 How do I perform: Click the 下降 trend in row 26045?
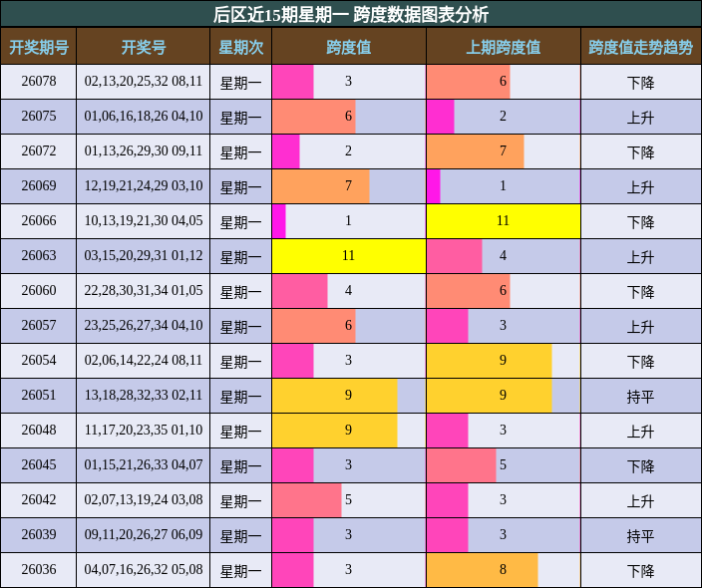[x=640, y=466]
